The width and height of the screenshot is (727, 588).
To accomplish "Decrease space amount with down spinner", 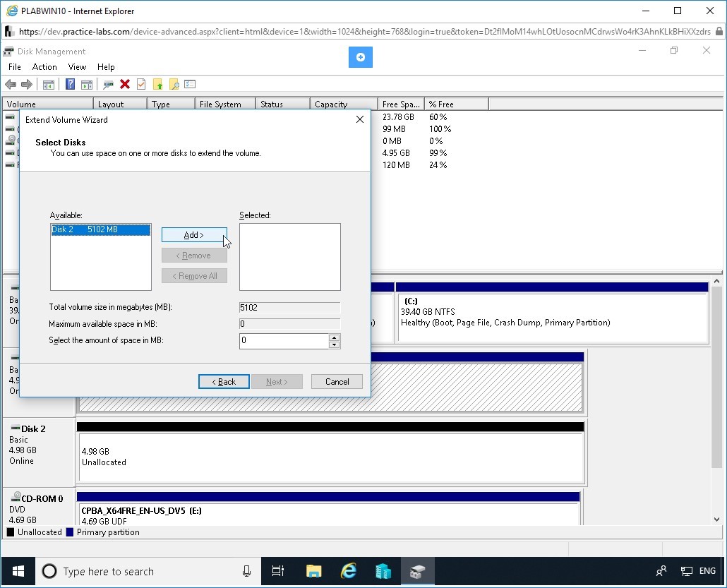I will pyautogui.click(x=334, y=344).
